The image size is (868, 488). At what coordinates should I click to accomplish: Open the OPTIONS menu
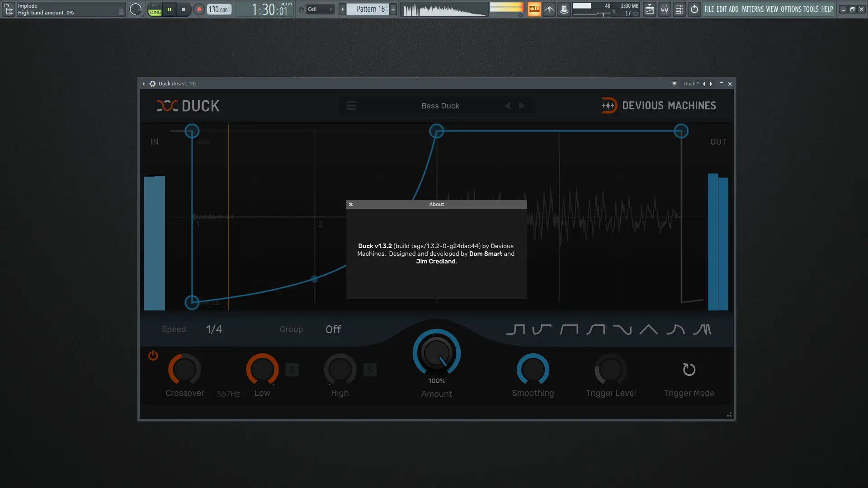pyautogui.click(x=791, y=9)
